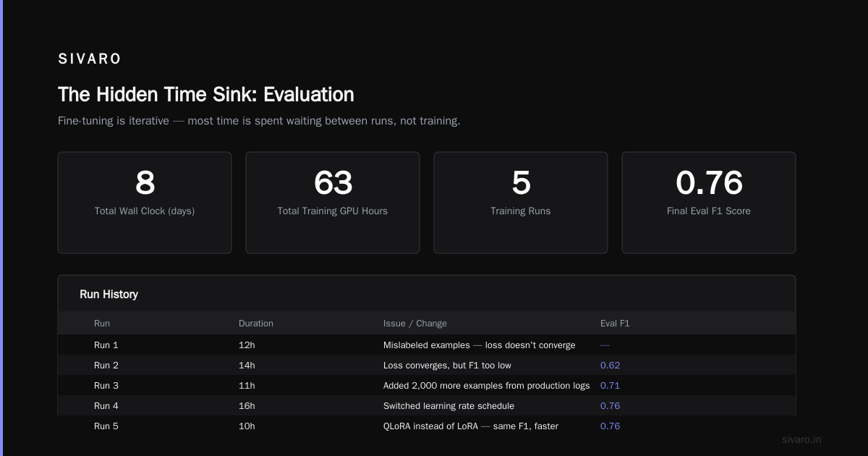
Task: Click the Eval F1 column header
Action: [x=615, y=324]
